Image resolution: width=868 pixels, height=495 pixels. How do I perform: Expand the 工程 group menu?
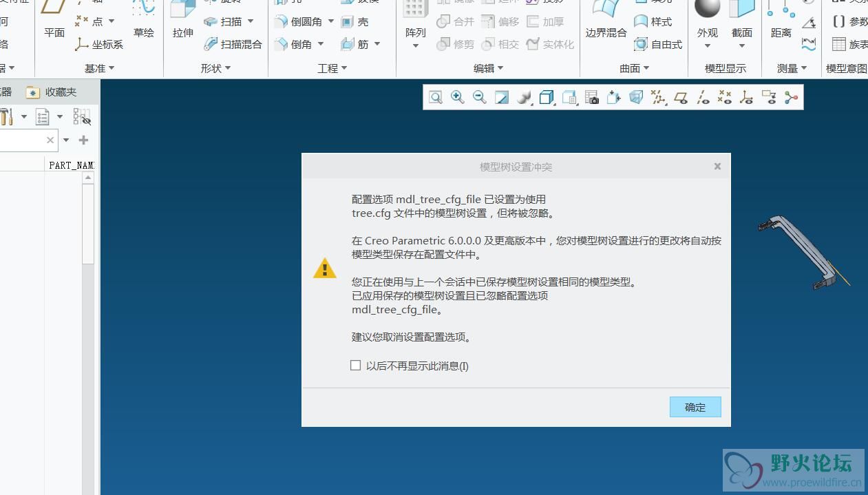point(332,68)
